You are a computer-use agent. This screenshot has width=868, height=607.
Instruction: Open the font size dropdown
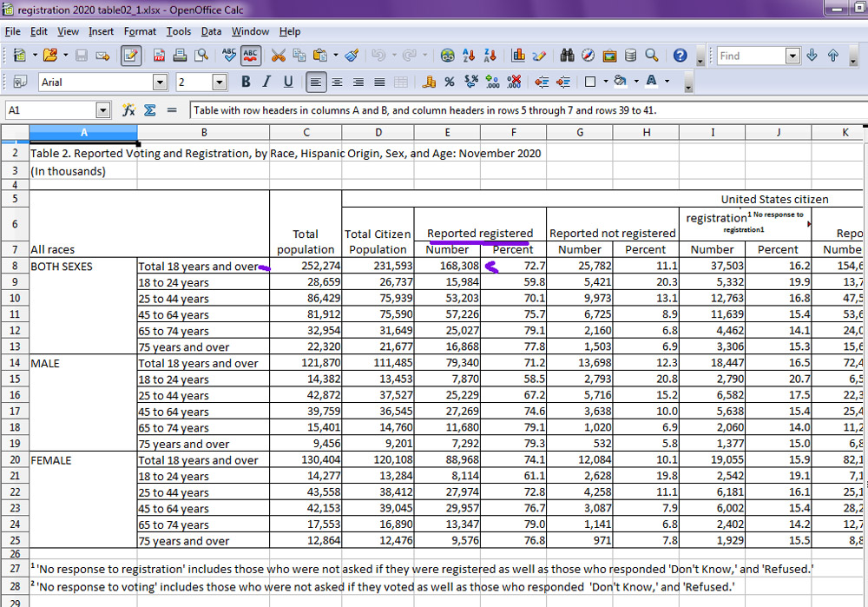tap(219, 82)
